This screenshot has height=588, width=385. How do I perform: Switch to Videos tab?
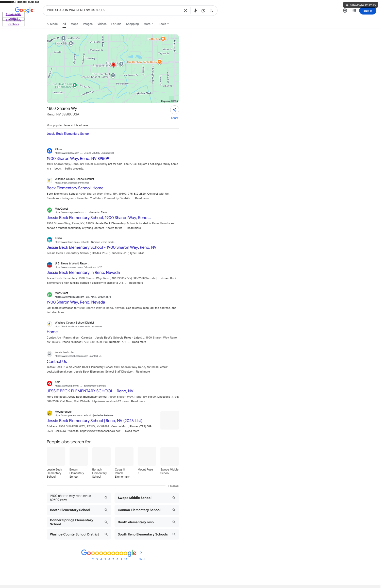pos(102,24)
